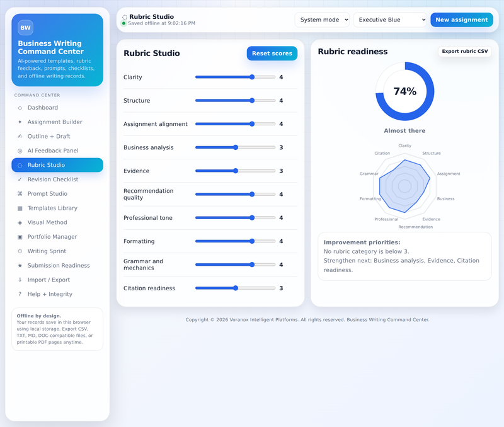Click the Dashboard diamond icon
This screenshot has width=504, height=427.
point(20,108)
